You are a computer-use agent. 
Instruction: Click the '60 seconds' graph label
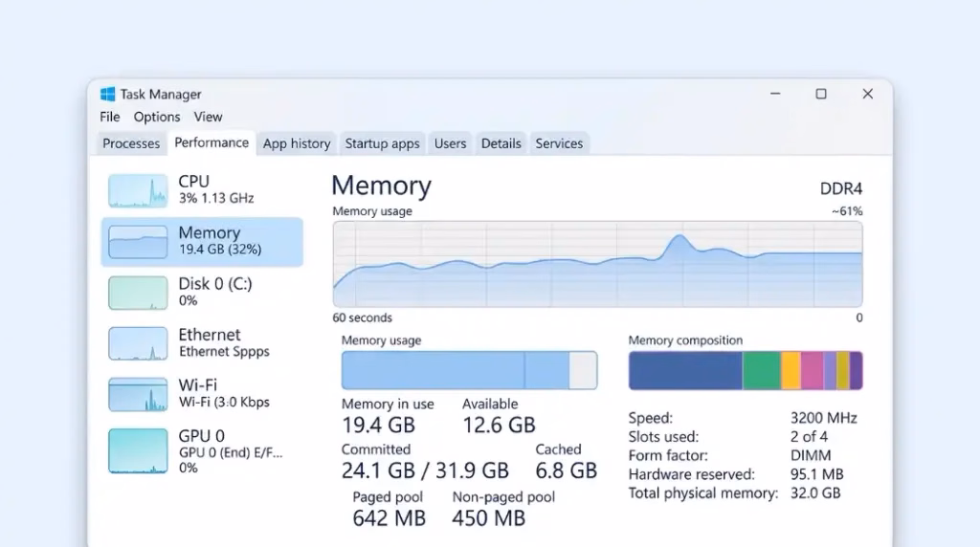(363, 317)
